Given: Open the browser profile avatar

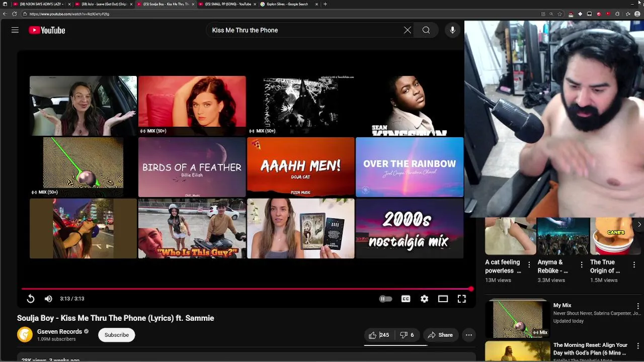Looking at the screenshot, I should click(x=637, y=14).
